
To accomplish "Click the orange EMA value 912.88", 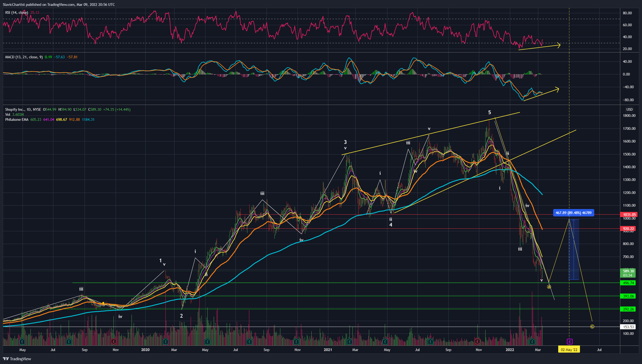I will 75,119.
